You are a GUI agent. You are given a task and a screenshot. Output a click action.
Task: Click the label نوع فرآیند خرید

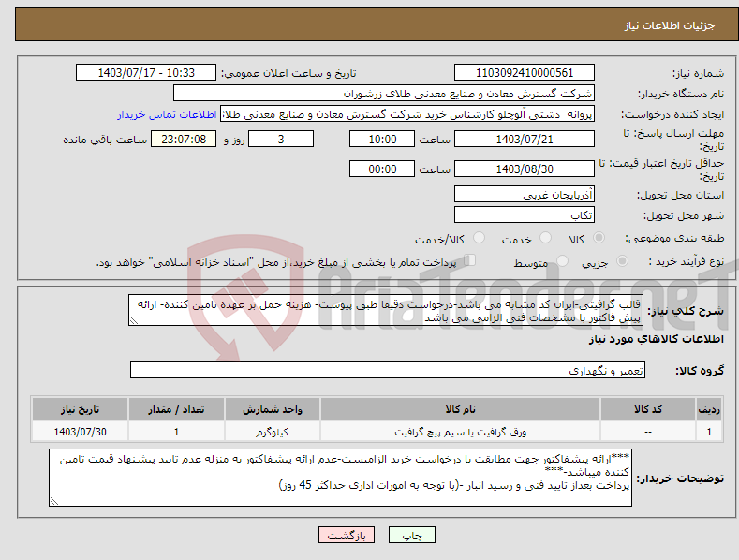(x=686, y=261)
